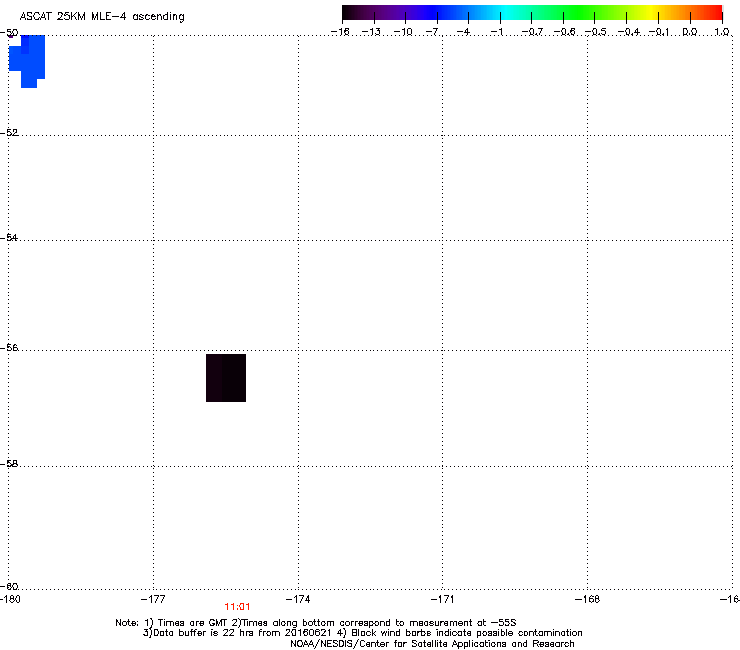The width and height of the screenshot is (740, 650).
Task: Click the '-0.4' color scale label
Action: point(629,32)
